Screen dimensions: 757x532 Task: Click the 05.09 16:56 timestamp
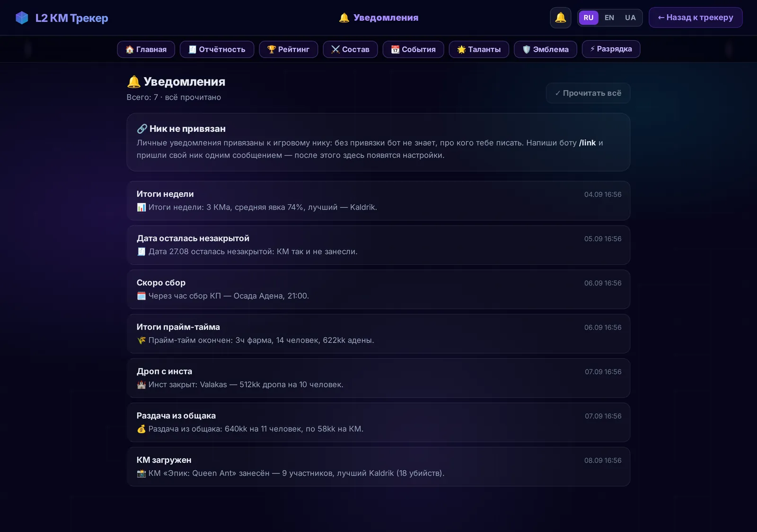(603, 239)
